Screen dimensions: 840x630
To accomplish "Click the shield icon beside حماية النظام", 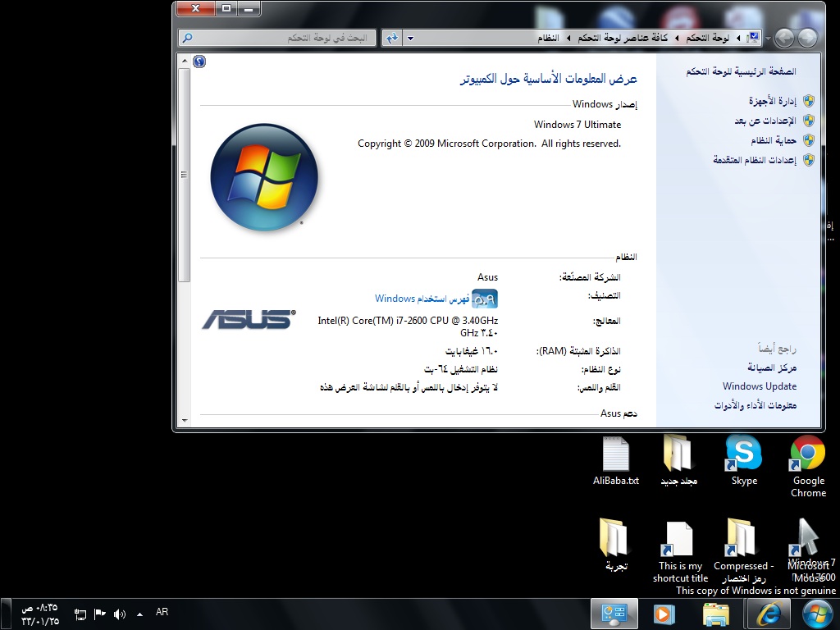I will click(x=808, y=140).
